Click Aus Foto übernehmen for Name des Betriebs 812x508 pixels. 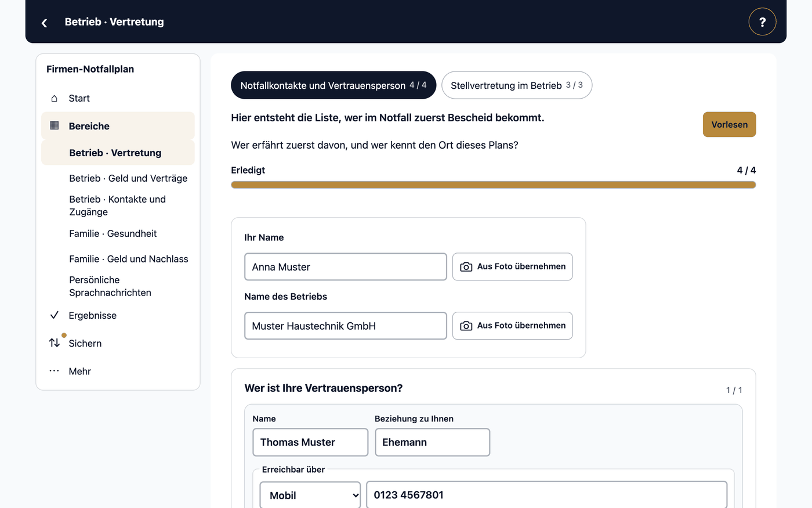tap(512, 326)
